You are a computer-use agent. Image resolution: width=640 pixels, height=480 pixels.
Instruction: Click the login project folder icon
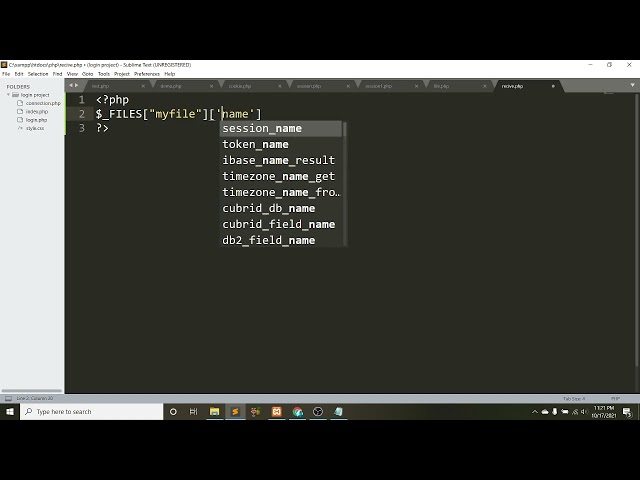point(16,95)
